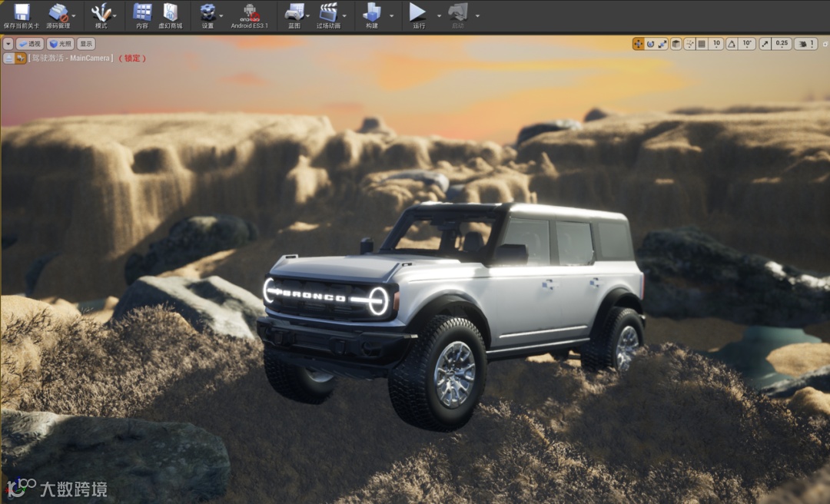Expand 过场动画 dropdown arrow
This screenshot has width=830, height=504.
click(345, 15)
